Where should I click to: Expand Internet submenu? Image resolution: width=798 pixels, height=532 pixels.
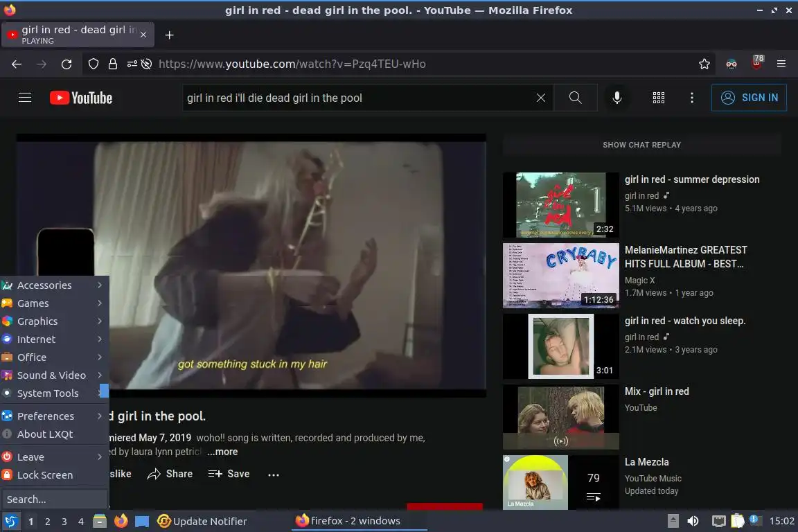[55, 339]
